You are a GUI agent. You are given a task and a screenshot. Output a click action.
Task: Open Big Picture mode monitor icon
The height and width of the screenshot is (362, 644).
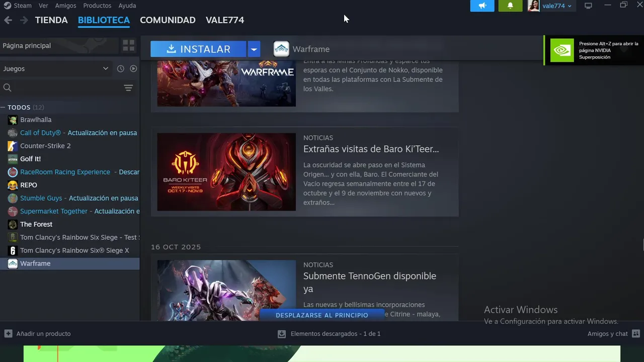tap(588, 6)
